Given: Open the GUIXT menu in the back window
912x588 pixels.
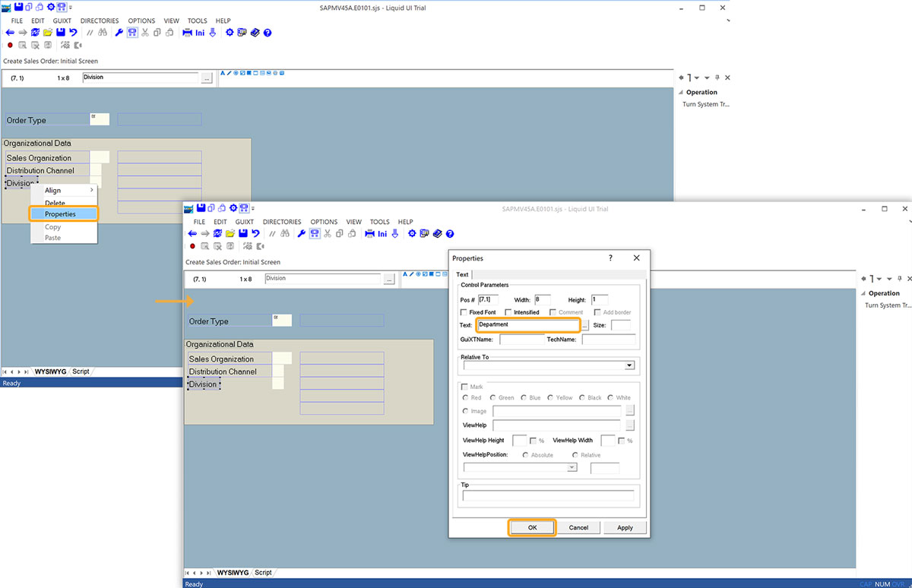Looking at the screenshot, I should 62,21.
